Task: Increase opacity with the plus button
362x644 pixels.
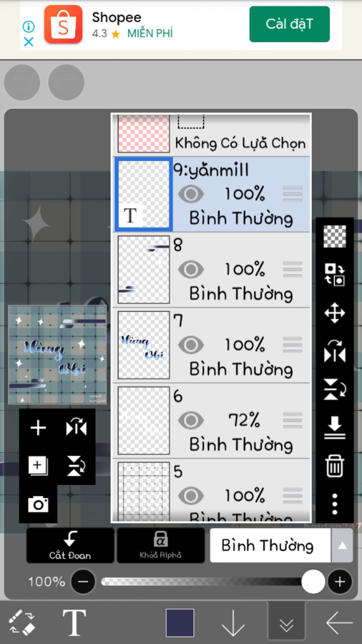Action: (x=340, y=582)
